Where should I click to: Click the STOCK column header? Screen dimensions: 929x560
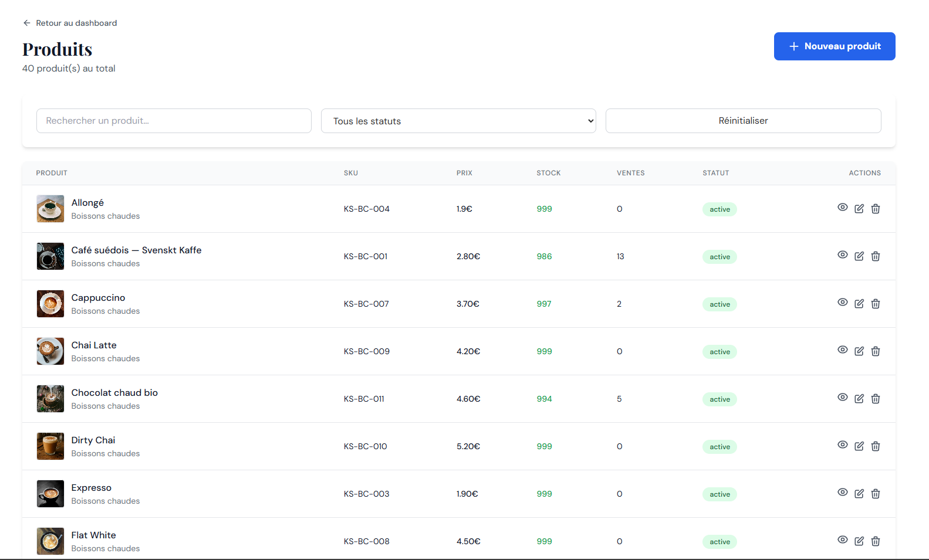(548, 173)
